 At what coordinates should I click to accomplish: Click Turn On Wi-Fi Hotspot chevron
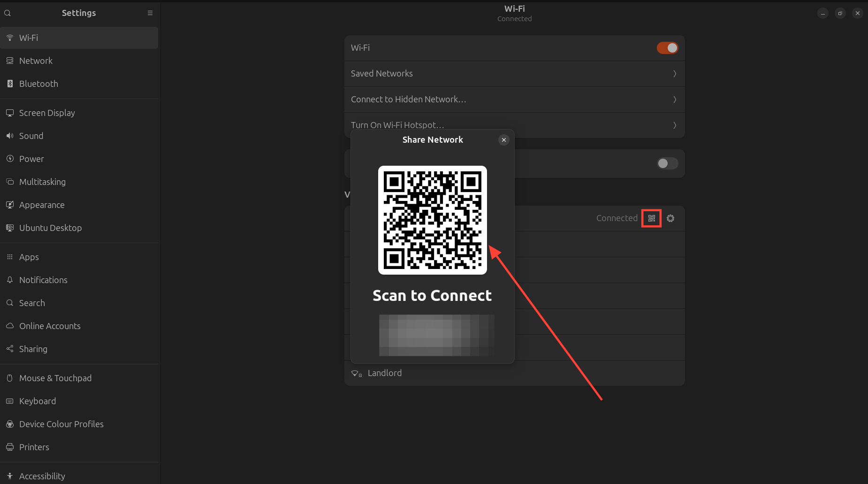[x=675, y=125]
